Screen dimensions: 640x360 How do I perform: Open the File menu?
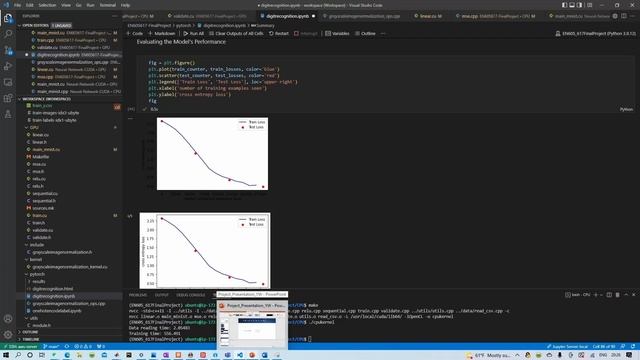pos(18,5)
